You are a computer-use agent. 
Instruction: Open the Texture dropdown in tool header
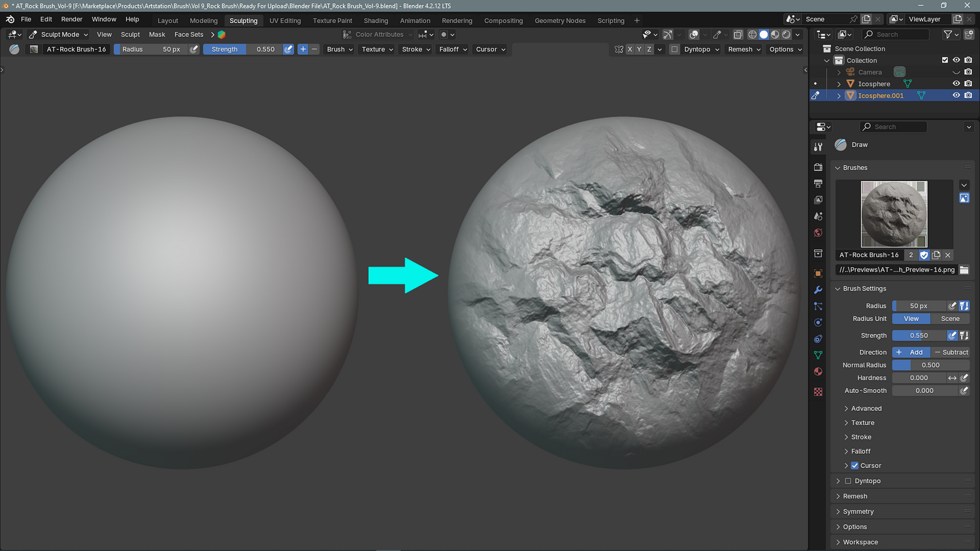pyautogui.click(x=378, y=50)
